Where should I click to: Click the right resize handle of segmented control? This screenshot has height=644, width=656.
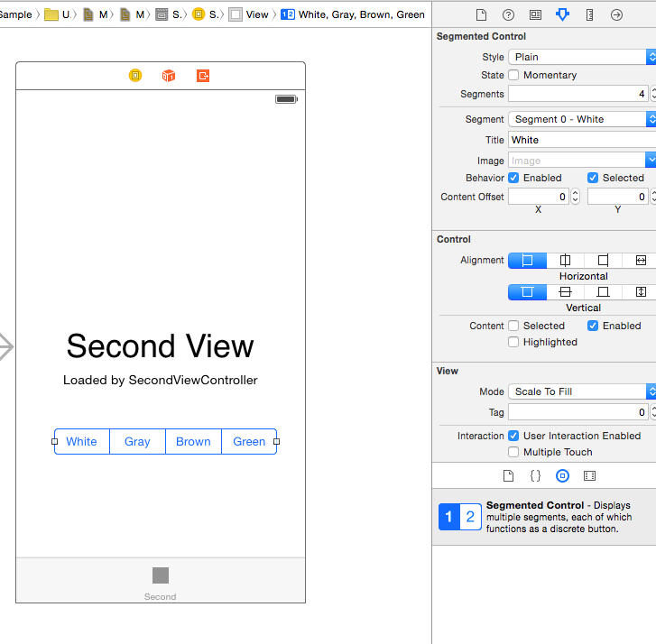point(276,442)
